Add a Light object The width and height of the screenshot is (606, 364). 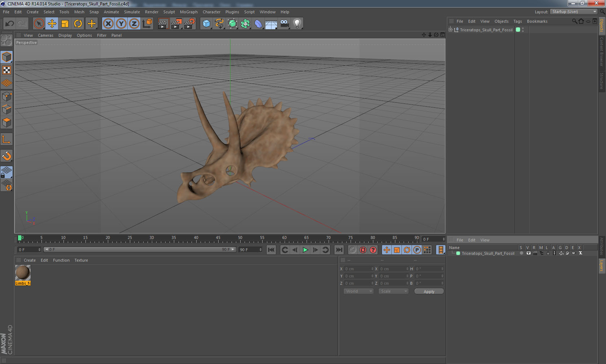click(x=297, y=24)
